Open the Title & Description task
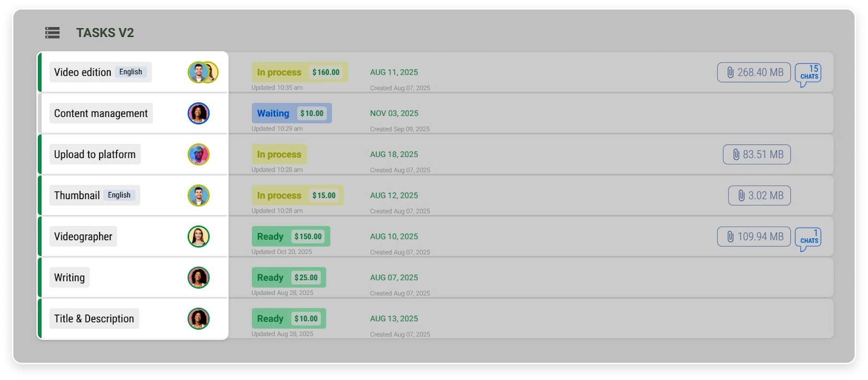This screenshot has width=868, height=380. pyautogui.click(x=94, y=319)
